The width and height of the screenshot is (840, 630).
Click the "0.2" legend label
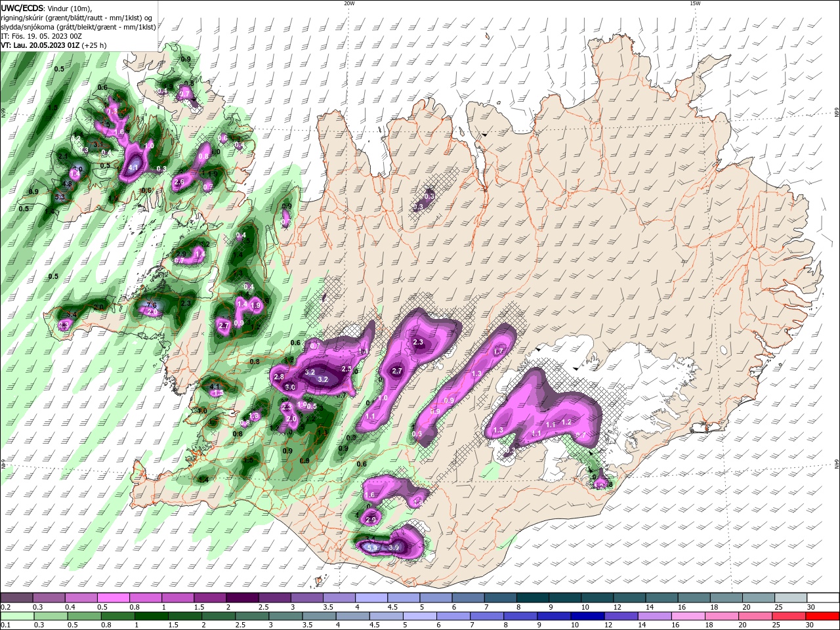[5, 607]
